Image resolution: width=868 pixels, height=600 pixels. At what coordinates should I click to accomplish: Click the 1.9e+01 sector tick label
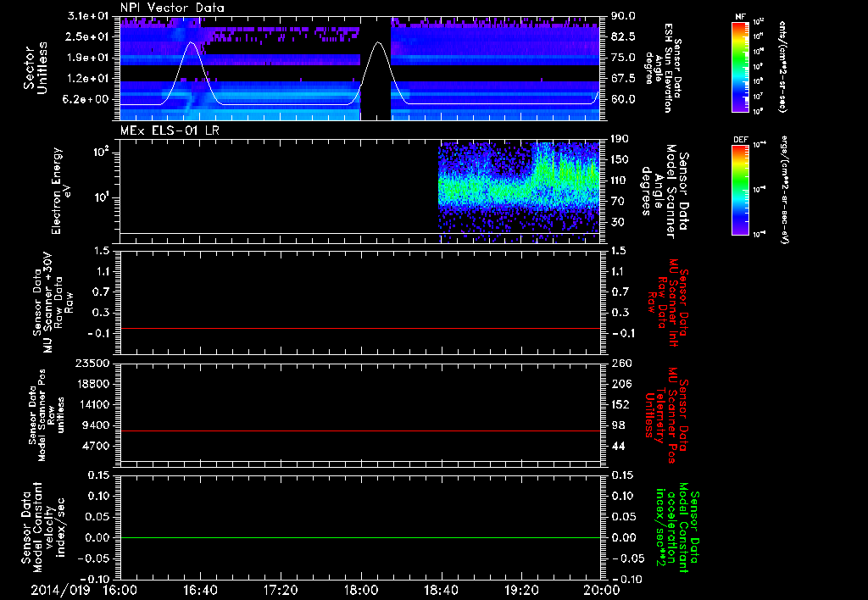pyautogui.click(x=88, y=58)
